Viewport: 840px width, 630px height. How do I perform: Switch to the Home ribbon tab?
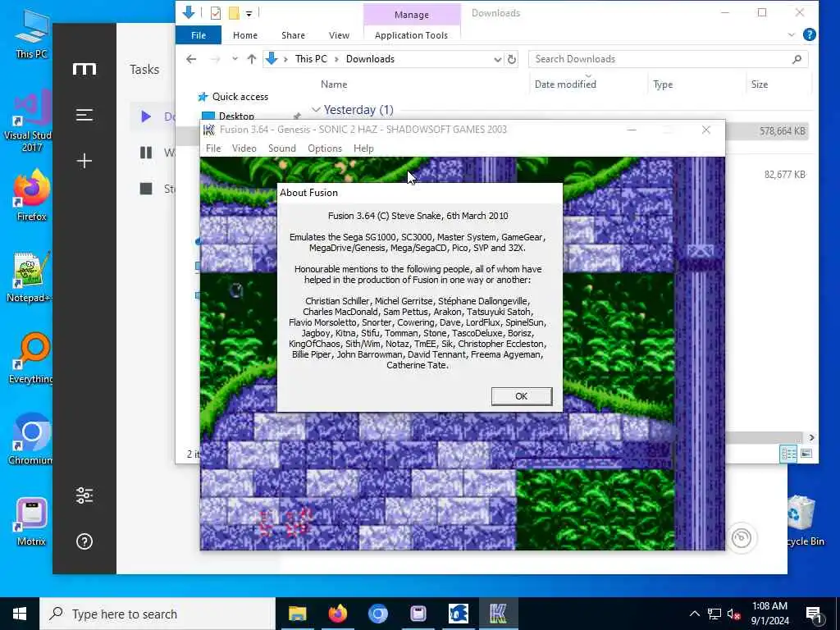point(244,35)
